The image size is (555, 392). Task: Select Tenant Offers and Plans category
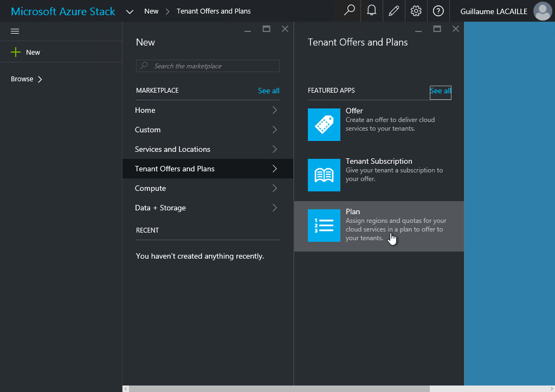click(208, 169)
